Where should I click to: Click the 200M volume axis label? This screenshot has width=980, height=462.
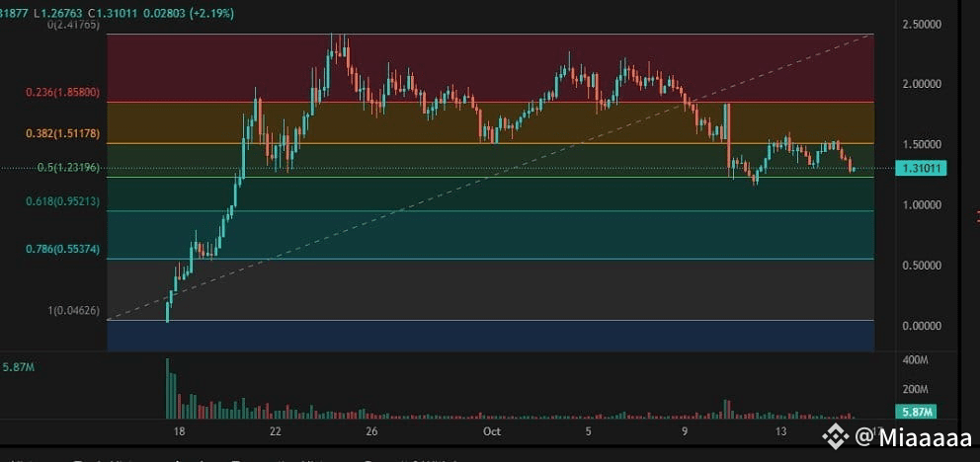(x=916, y=390)
